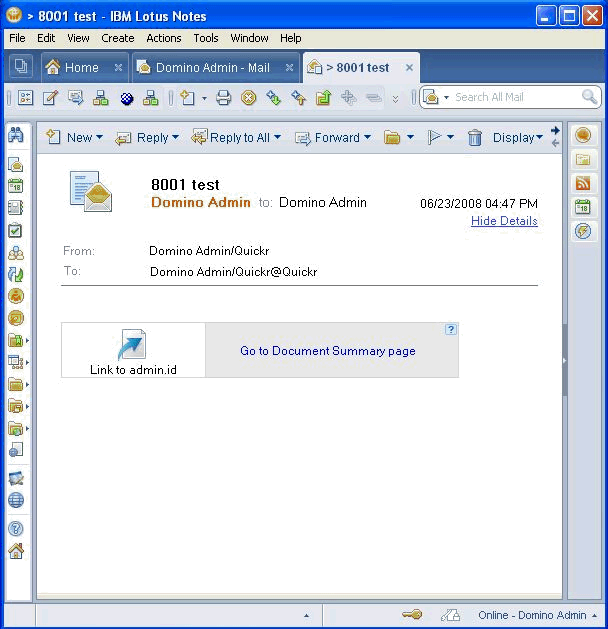
Task: Open Sametime contacts icon at top of right sidebar
Action: pyautogui.click(x=583, y=135)
